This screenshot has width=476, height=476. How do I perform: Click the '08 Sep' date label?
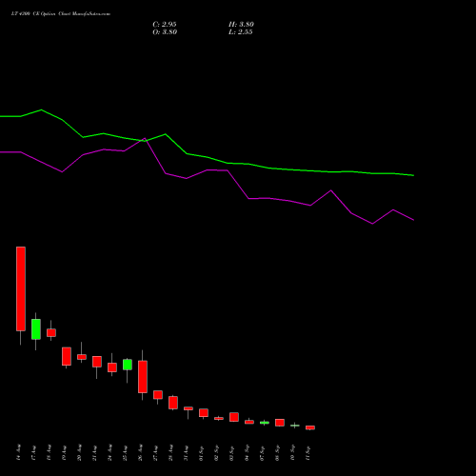pos(277,452)
